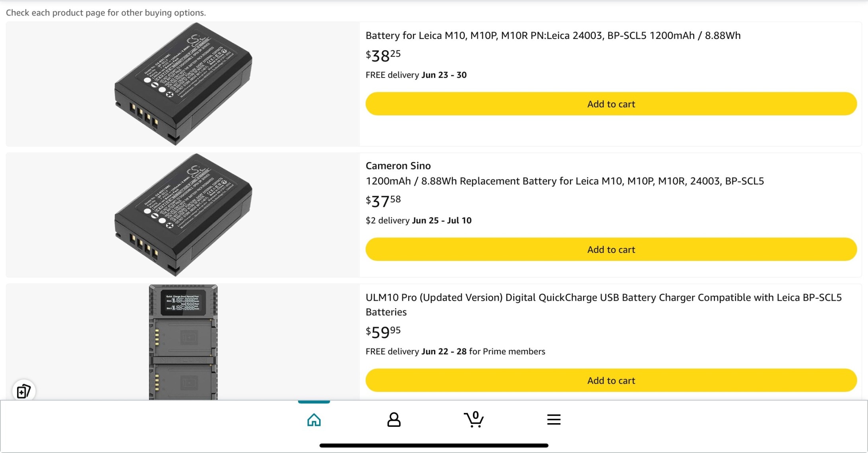The image size is (868, 453).
Task: Click the 'FREE delivery Jun 22 - 28' Prime text
Action: 455,352
